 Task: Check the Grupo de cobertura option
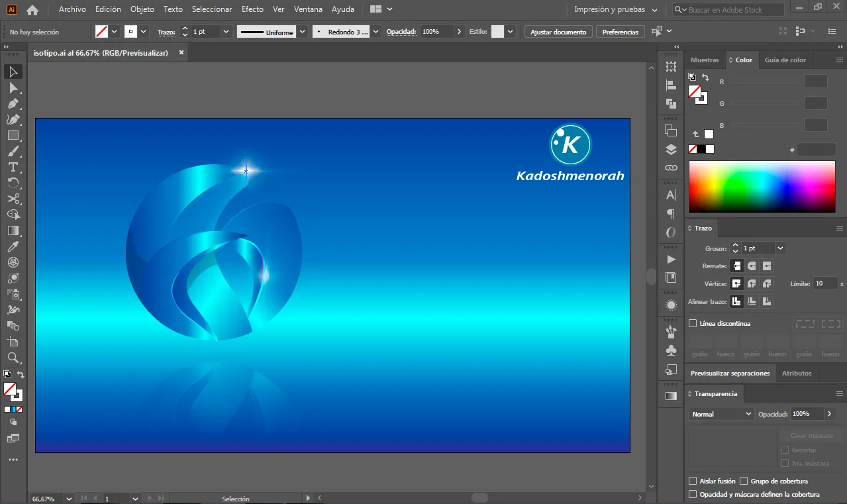coord(744,481)
